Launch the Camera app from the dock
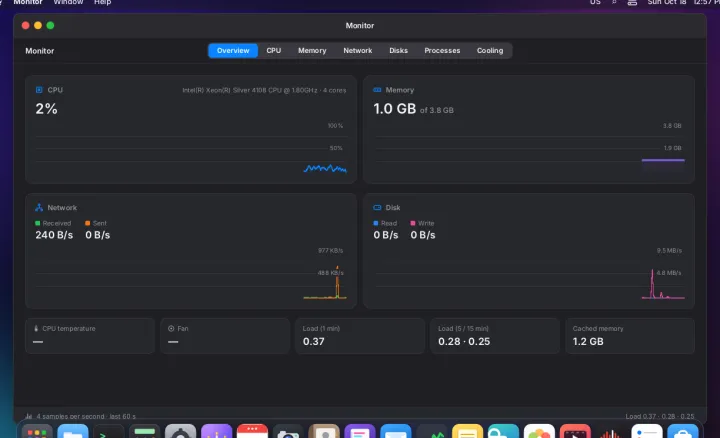Screen dimensions: 720x438 288,432
